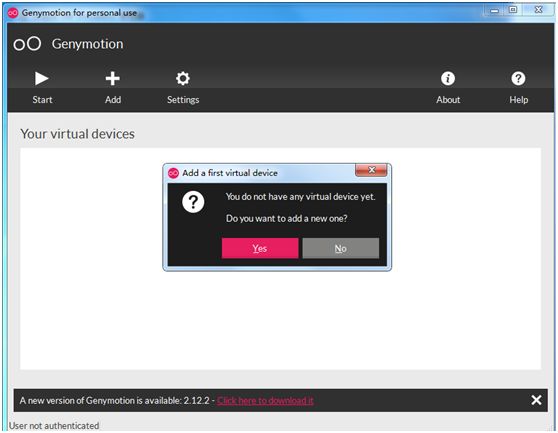Click the Genymotion logo in header
This screenshot has height=433, width=558.
pyautogui.click(x=27, y=44)
